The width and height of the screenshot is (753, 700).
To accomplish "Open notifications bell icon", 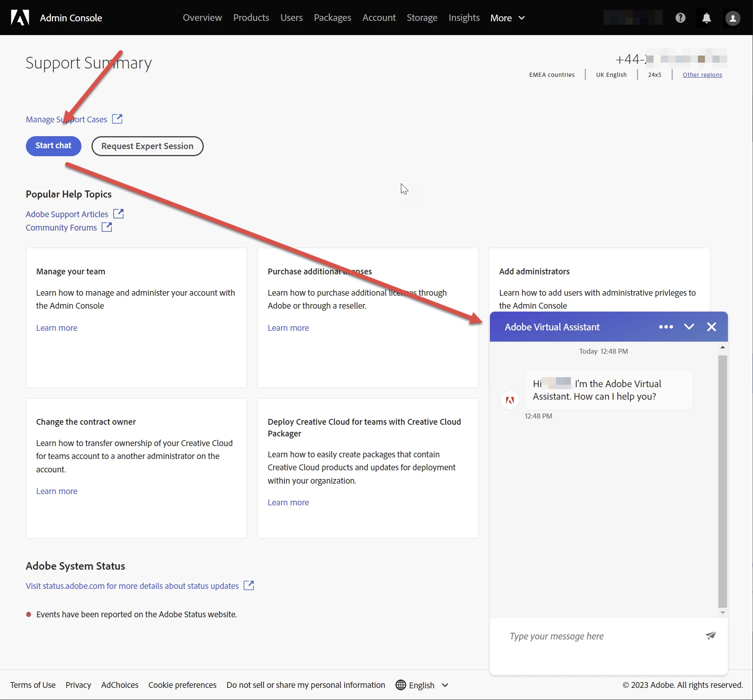I will point(706,18).
